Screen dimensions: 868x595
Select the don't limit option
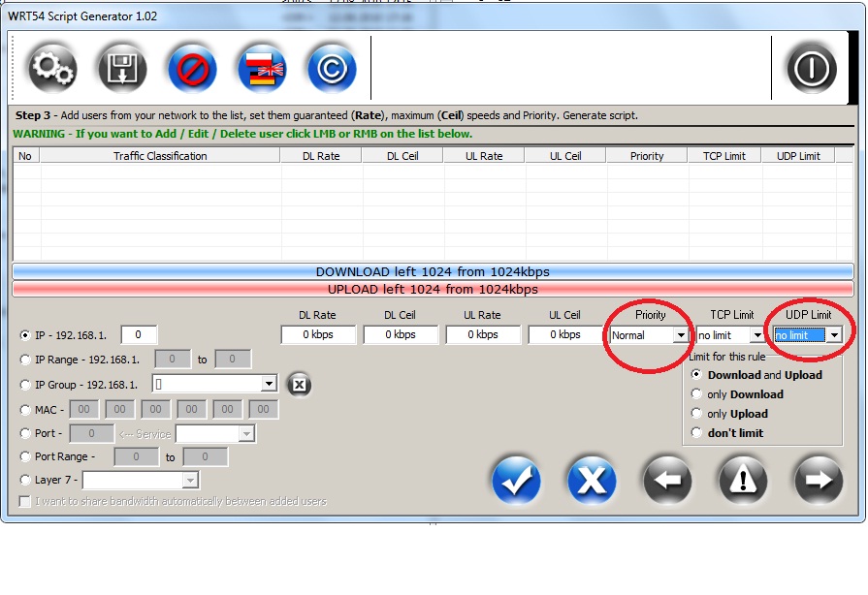[x=696, y=432]
